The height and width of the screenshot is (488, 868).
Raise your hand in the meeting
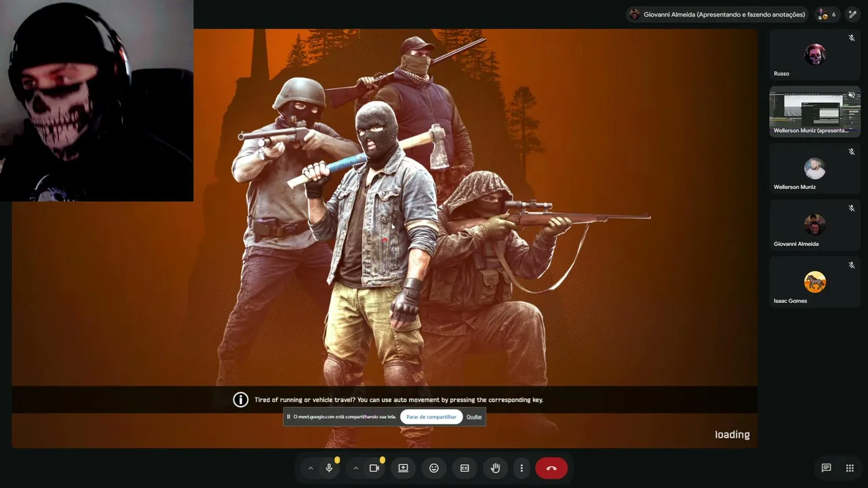495,468
